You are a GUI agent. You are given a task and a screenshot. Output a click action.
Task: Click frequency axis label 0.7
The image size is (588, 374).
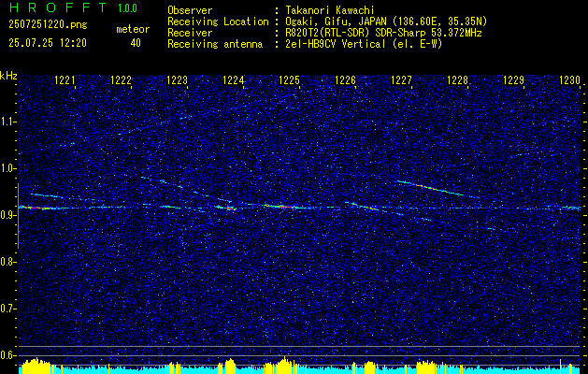click(7, 309)
